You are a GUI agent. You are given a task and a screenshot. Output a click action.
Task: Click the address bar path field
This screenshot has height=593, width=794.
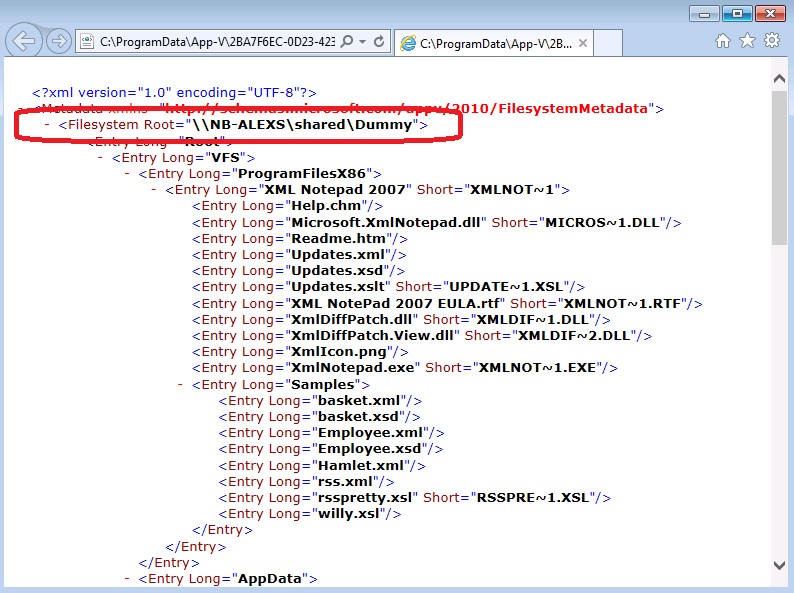pos(217,42)
